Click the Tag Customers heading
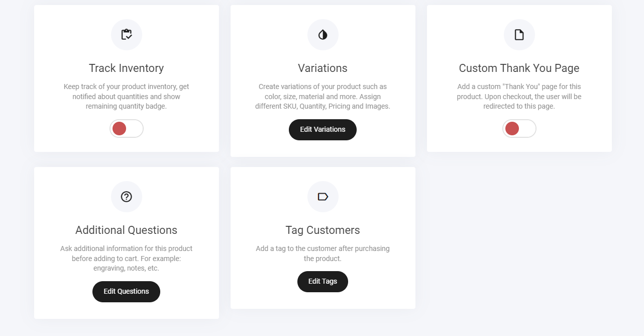Viewport: 644px width, 336px height. (x=323, y=230)
